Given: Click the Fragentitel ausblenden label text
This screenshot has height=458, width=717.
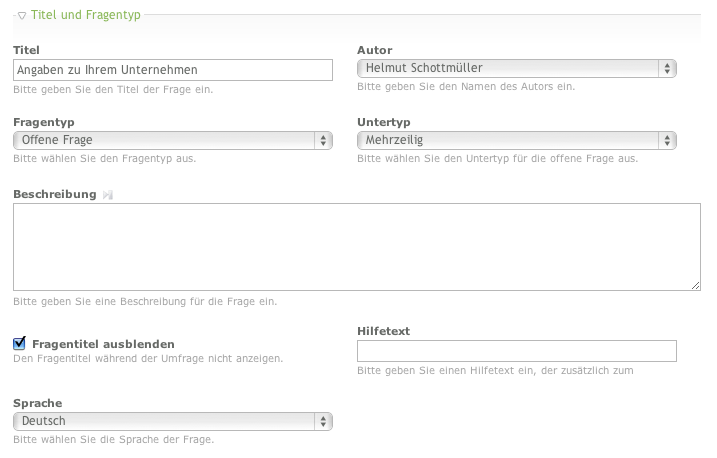Looking at the screenshot, I should [104, 344].
